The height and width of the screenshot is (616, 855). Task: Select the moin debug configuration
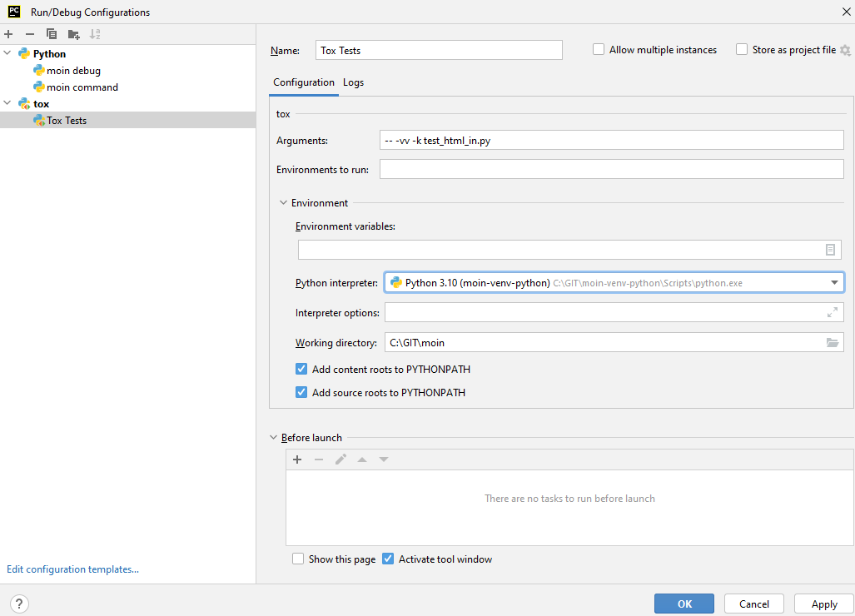click(x=73, y=71)
